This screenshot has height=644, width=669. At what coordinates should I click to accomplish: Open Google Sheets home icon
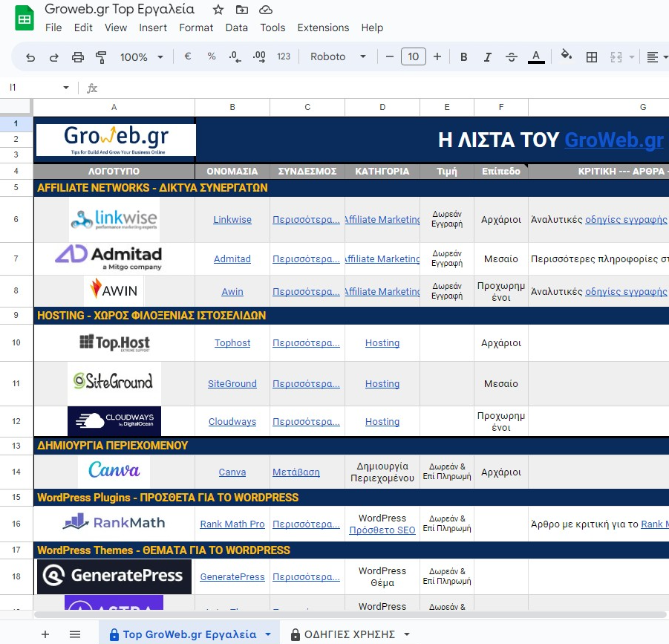pyautogui.click(x=25, y=19)
